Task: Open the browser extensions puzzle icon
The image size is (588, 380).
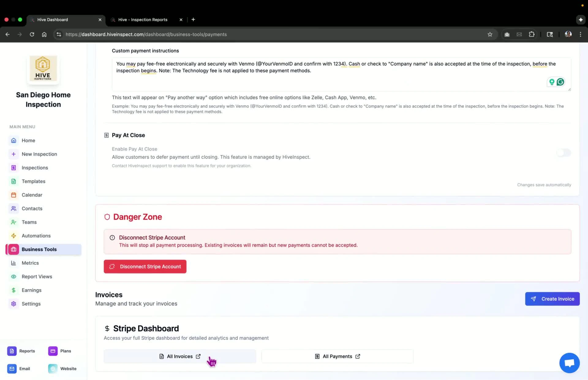Action: tap(532, 34)
